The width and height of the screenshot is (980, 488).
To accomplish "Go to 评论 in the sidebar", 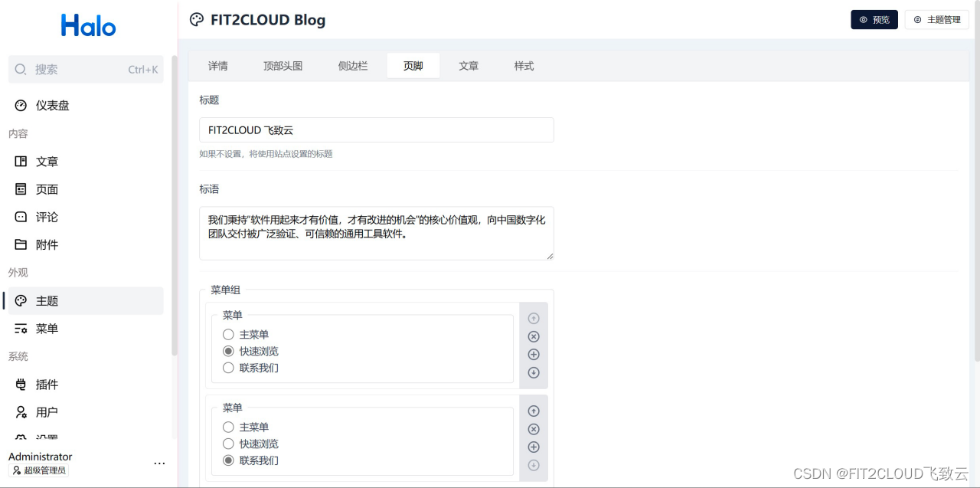I will 86,217.
